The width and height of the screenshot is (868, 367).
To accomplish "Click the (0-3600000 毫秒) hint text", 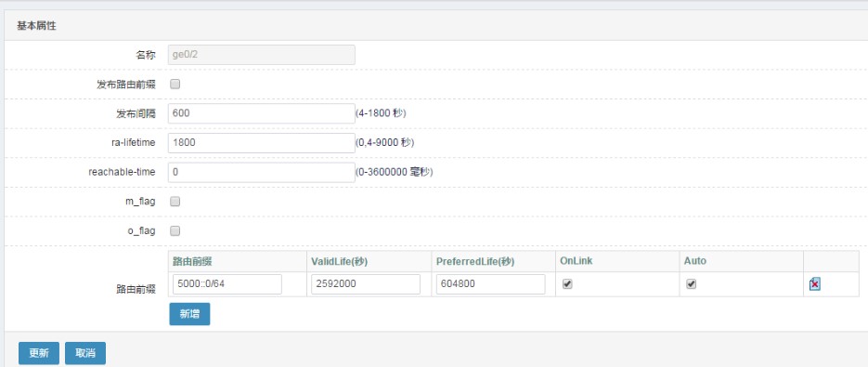I will pyautogui.click(x=395, y=172).
